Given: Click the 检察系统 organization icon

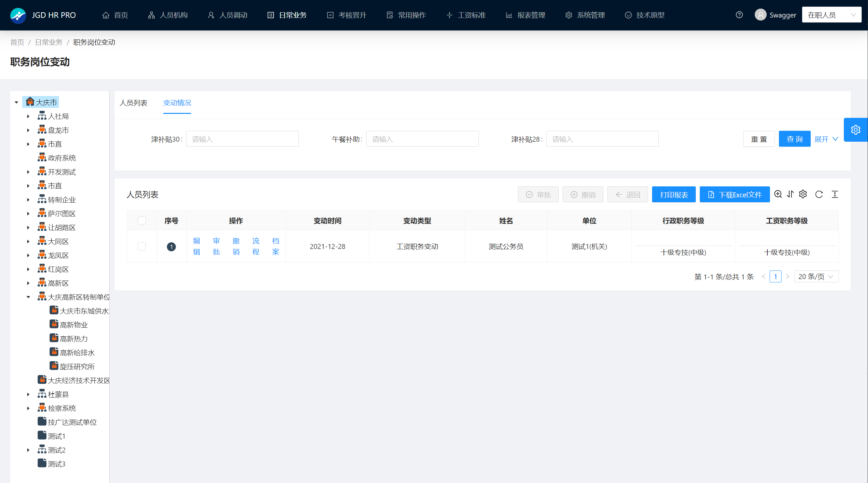Looking at the screenshot, I should [42, 407].
